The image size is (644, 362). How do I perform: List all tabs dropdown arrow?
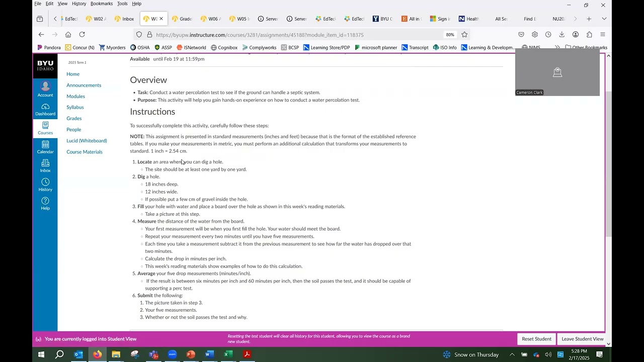[x=604, y=19]
